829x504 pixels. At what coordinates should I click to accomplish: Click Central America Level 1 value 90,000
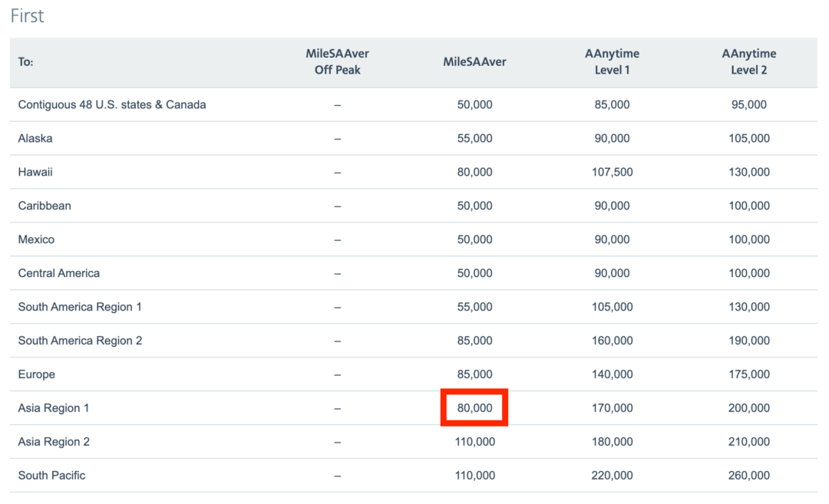click(612, 273)
